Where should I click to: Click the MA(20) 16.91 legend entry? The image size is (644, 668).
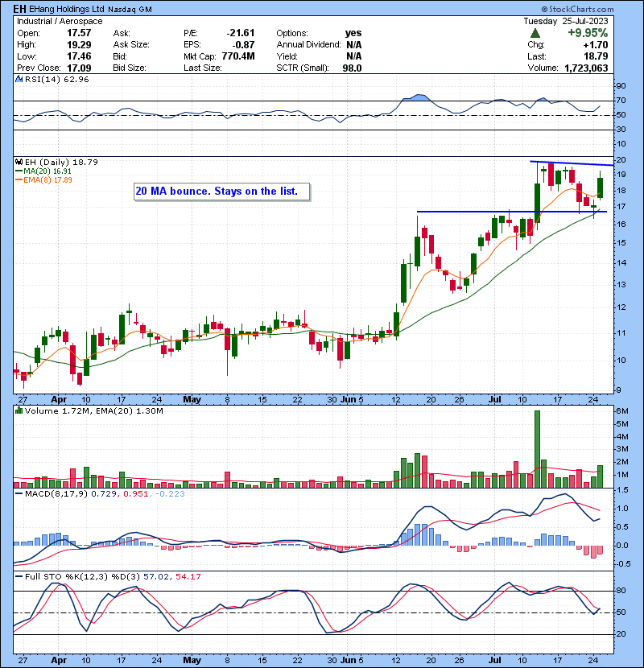tap(43, 171)
